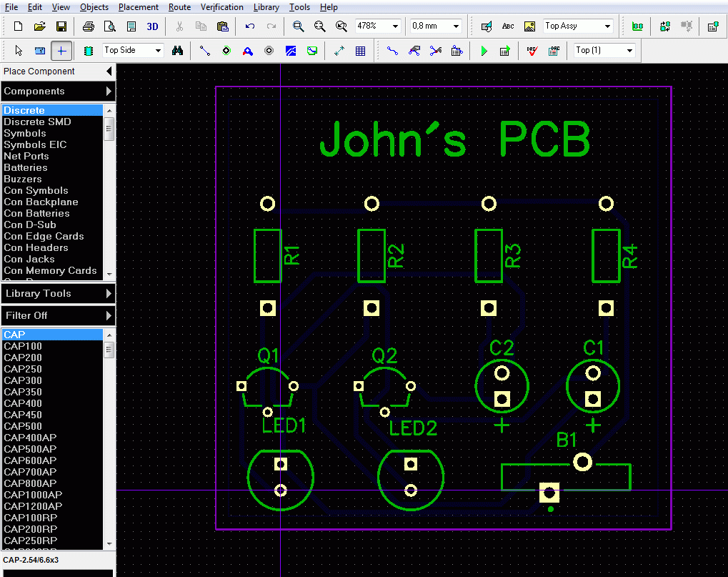Open DRC rules setup icon
The width and height of the screenshot is (728, 577).
554,50
